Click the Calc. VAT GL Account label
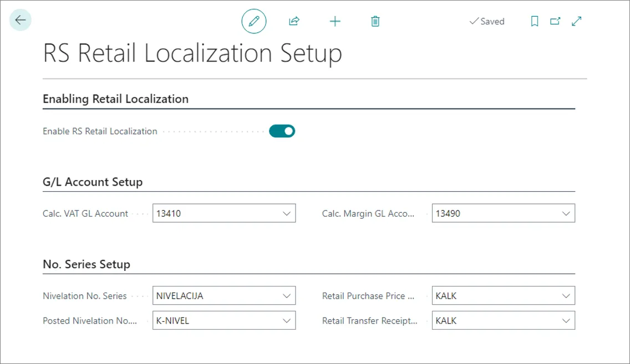The image size is (630, 364). point(85,213)
